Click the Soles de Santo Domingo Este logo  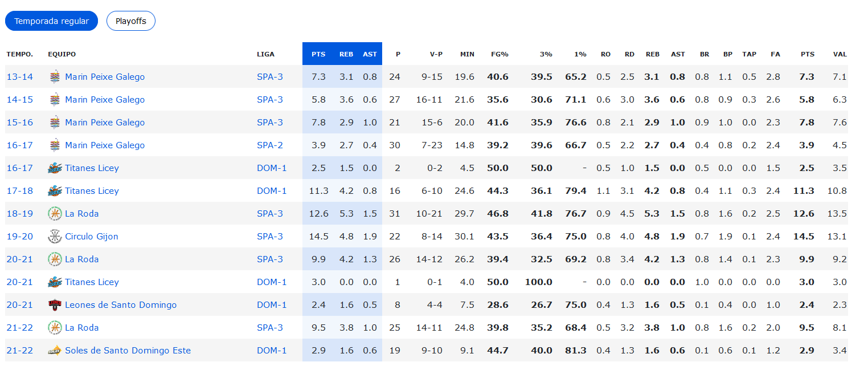[55, 351]
